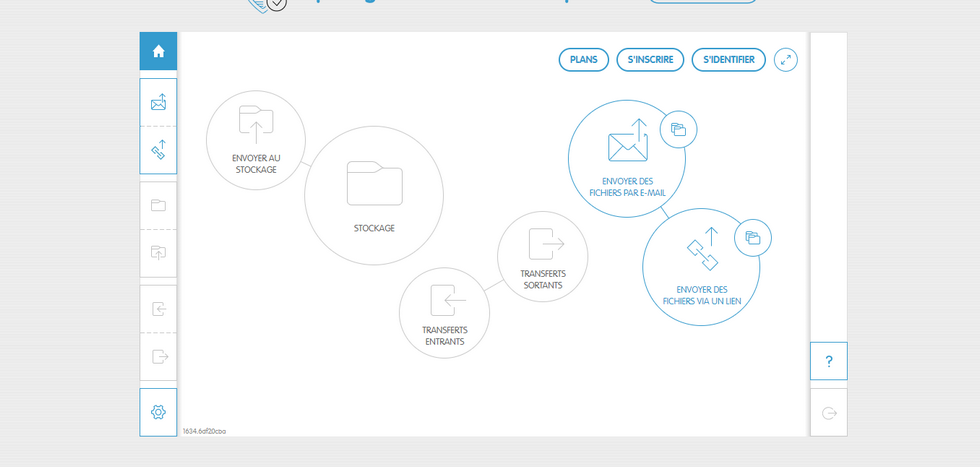Open the settings gear icon
980x467 pixels.
tap(158, 412)
